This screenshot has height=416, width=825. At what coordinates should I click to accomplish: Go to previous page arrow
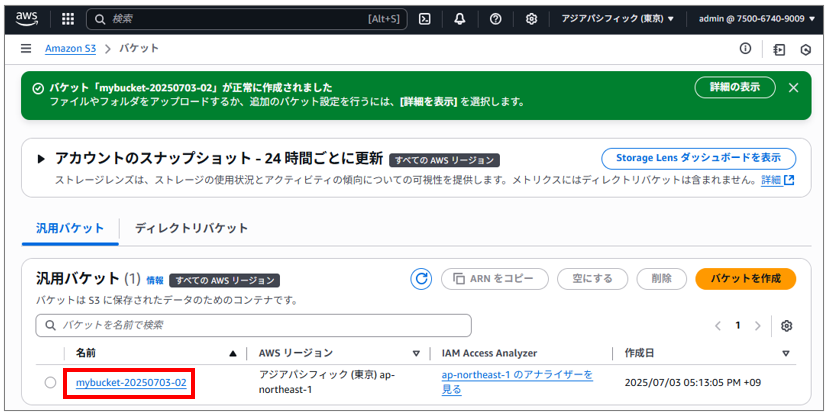718,326
